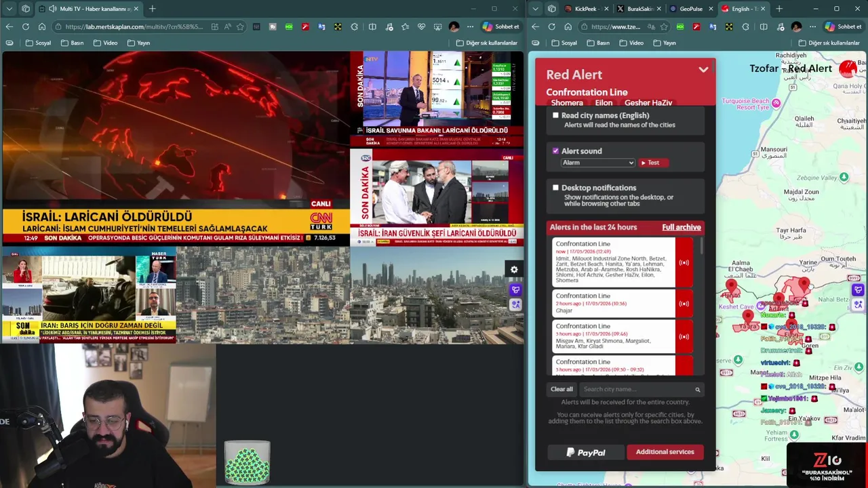Favorite the tzevaadom page with the star
The height and width of the screenshot is (488, 868).
click(x=663, y=27)
